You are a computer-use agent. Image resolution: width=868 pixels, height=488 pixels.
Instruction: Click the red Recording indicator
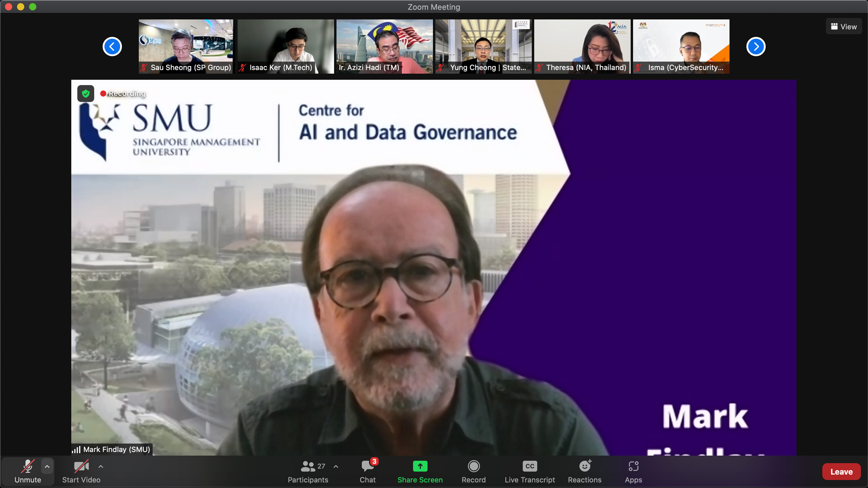coord(123,93)
